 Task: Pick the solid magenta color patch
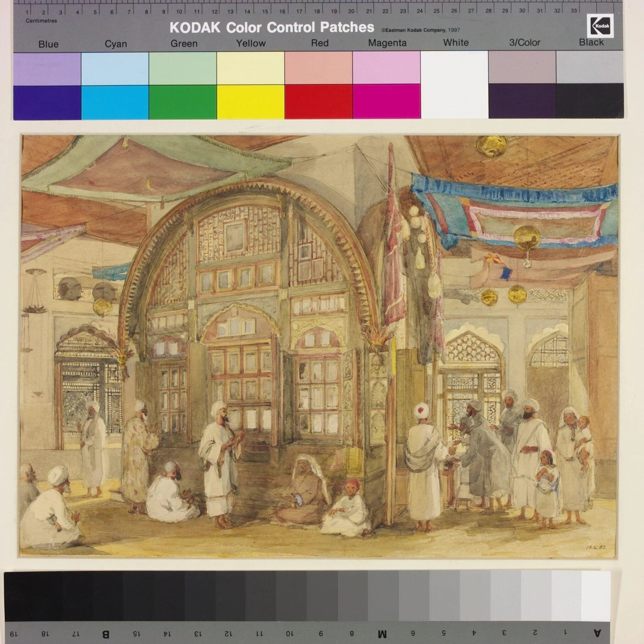coord(387,101)
